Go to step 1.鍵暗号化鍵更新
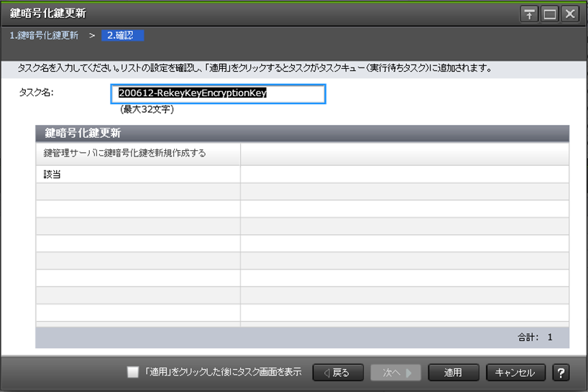Screen dimensions: 588x392 pos(44,36)
